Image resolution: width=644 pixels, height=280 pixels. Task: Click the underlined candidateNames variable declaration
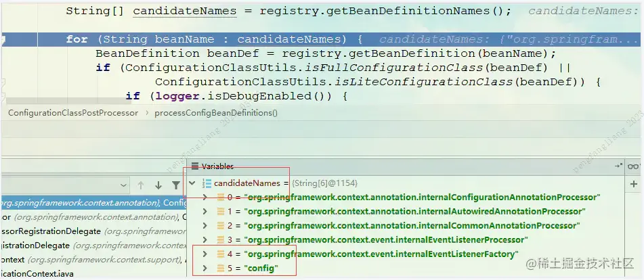pyautogui.click(x=185, y=11)
